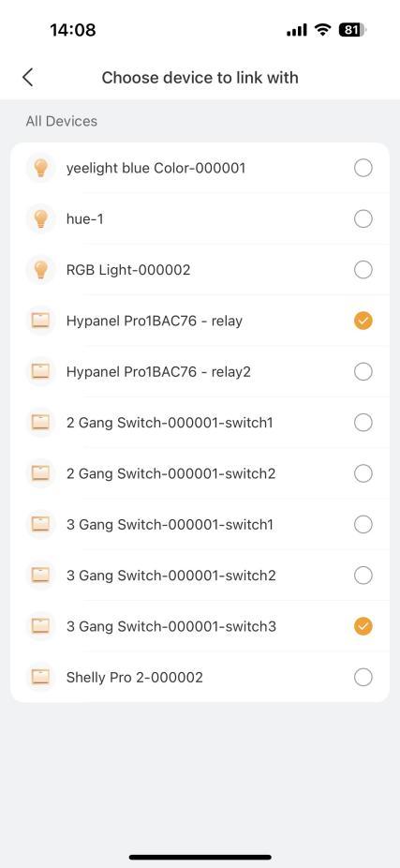Tap the yeelight blue Color bulb icon
The height and width of the screenshot is (868, 400).
click(x=41, y=168)
